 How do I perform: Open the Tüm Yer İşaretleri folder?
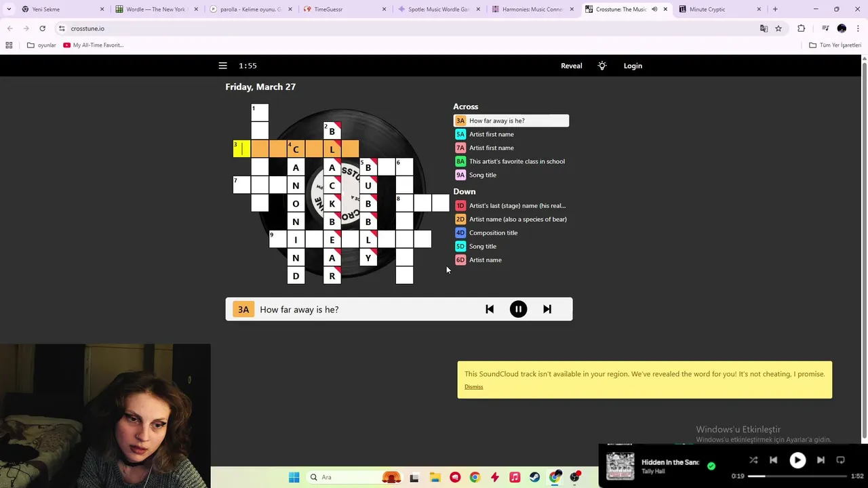tap(835, 45)
